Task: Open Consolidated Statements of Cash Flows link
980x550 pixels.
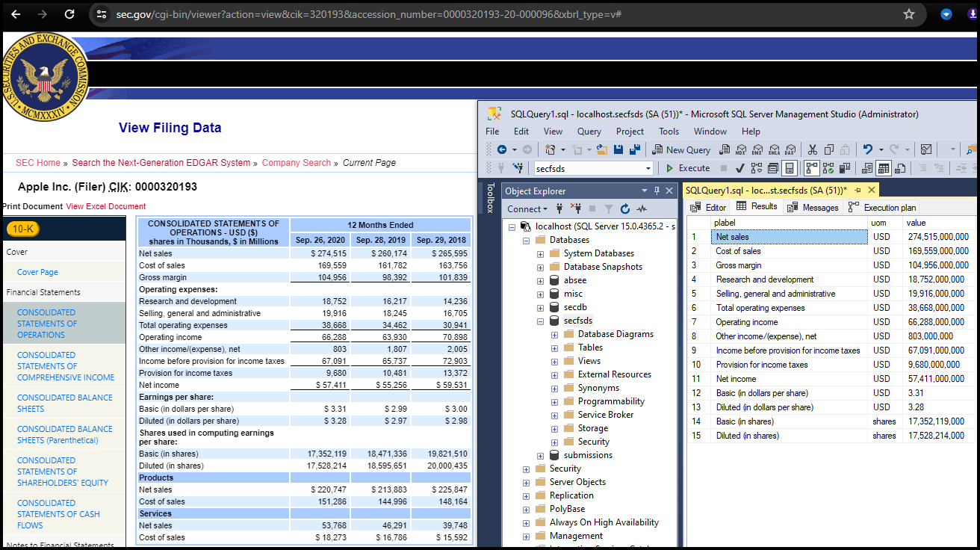Action: pos(58,514)
